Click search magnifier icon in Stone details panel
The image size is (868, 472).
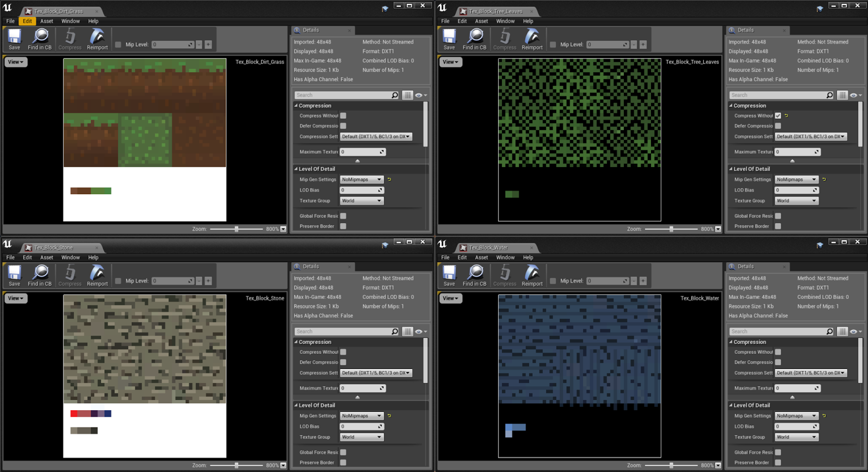(395, 331)
